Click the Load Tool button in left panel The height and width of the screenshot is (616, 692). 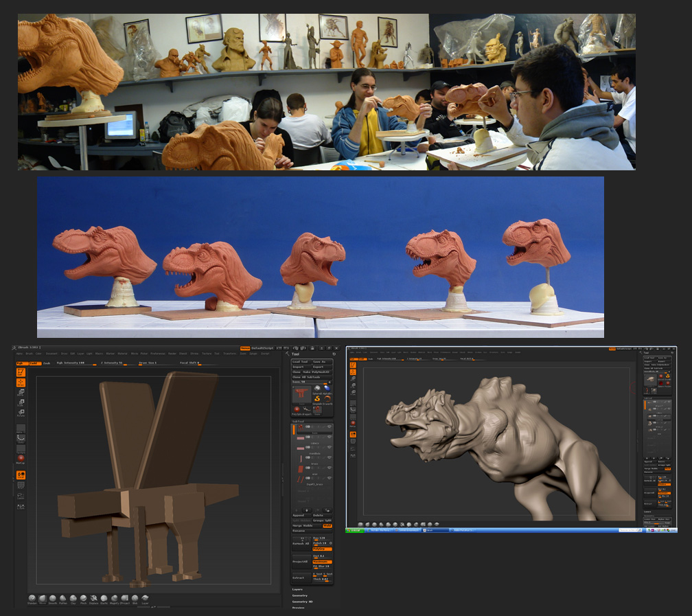[301, 362]
